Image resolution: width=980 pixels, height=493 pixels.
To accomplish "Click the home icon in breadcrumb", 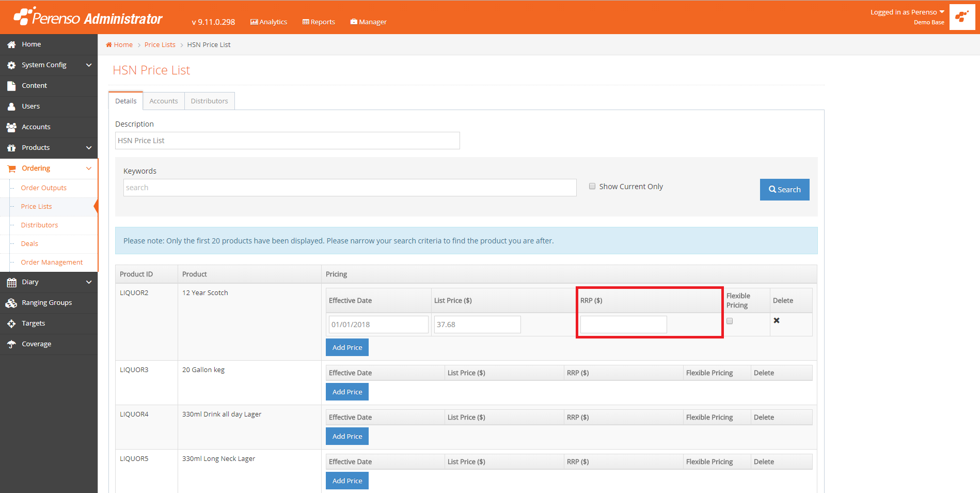I will (x=109, y=45).
